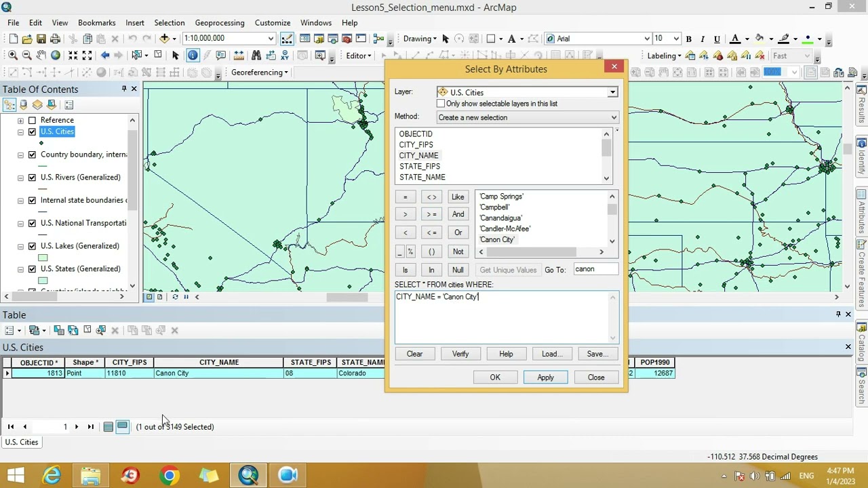Click the font color A swatch
This screenshot has width=868, height=488.
click(x=734, y=39)
